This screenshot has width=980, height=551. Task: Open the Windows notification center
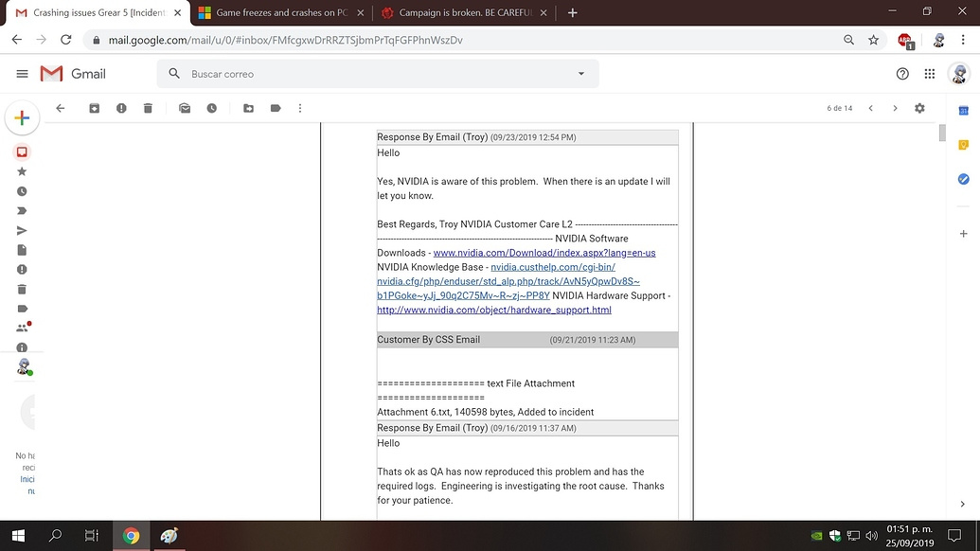954,536
